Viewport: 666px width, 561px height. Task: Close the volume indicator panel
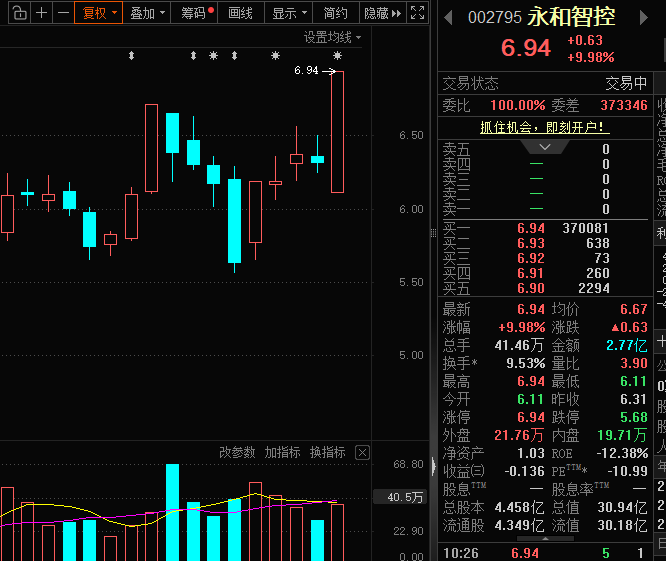[362, 453]
